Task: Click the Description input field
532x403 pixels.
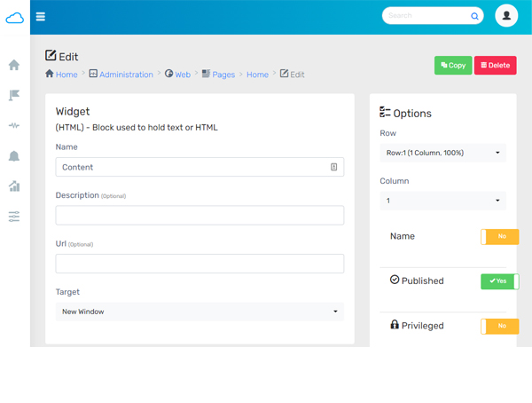Action: [x=199, y=215]
